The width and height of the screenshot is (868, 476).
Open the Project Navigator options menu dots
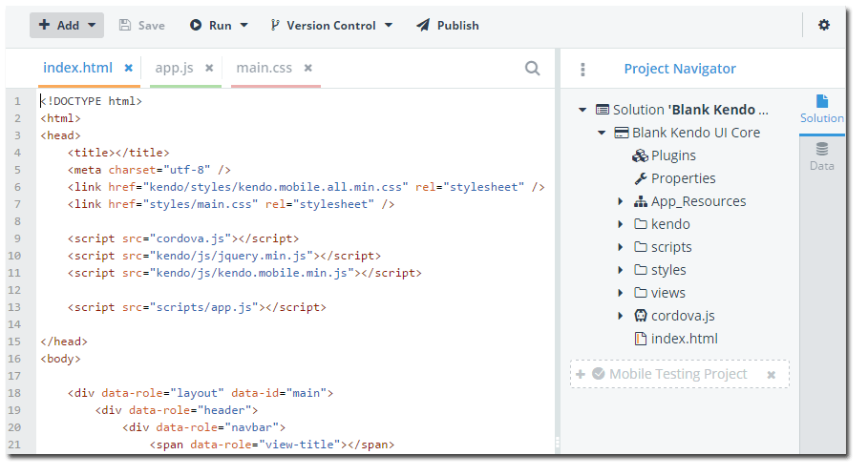pyautogui.click(x=582, y=69)
